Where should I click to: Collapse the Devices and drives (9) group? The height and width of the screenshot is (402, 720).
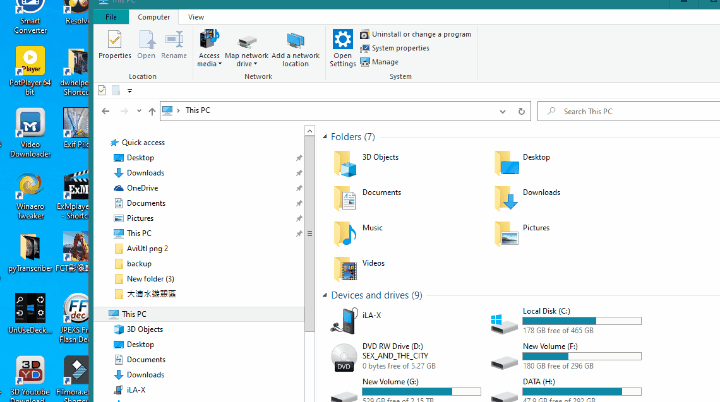(x=325, y=296)
